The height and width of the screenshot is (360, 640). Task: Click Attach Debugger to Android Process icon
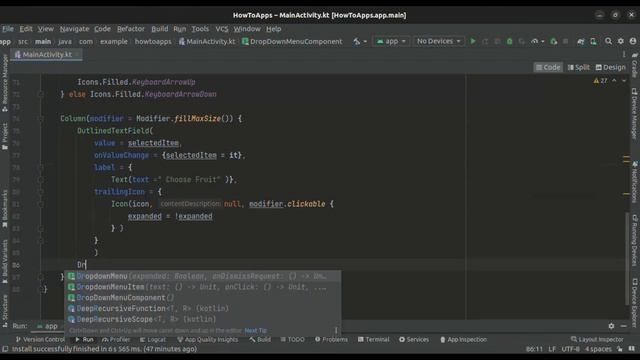pos(553,41)
